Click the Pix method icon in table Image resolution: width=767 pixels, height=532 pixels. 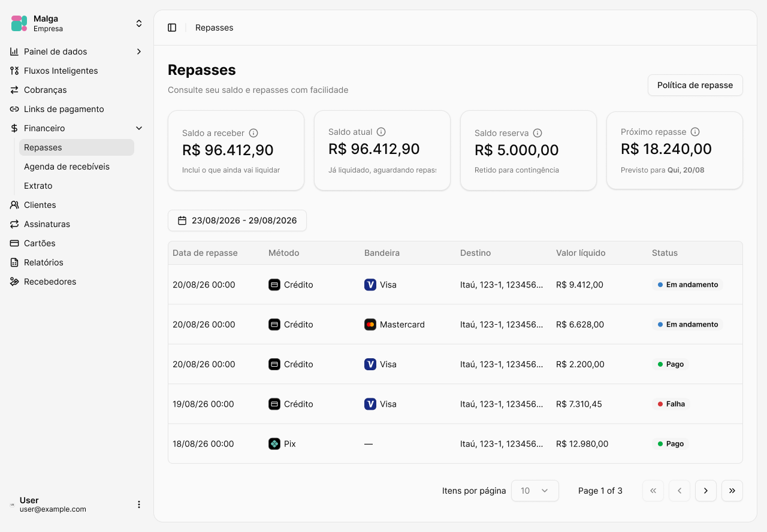click(x=274, y=444)
